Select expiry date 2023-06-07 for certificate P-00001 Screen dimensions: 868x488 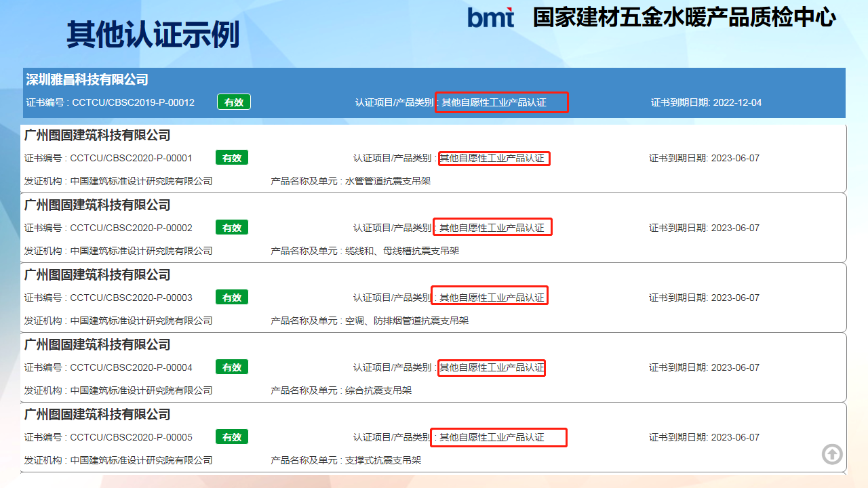(735, 158)
